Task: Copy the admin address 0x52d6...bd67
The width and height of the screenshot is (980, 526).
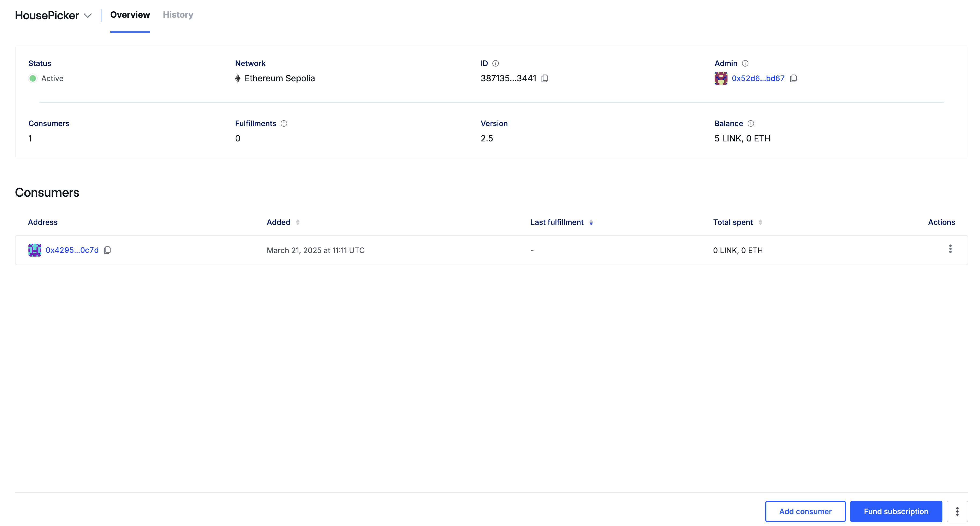Action: [x=793, y=78]
